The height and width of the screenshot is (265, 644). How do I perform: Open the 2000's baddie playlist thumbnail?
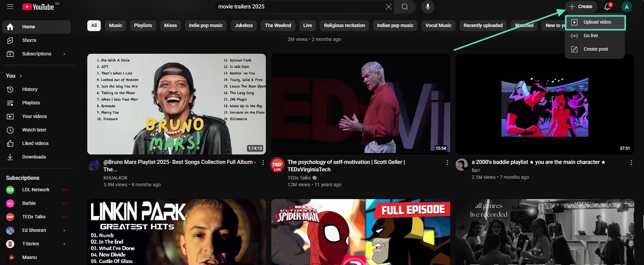click(x=545, y=104)
